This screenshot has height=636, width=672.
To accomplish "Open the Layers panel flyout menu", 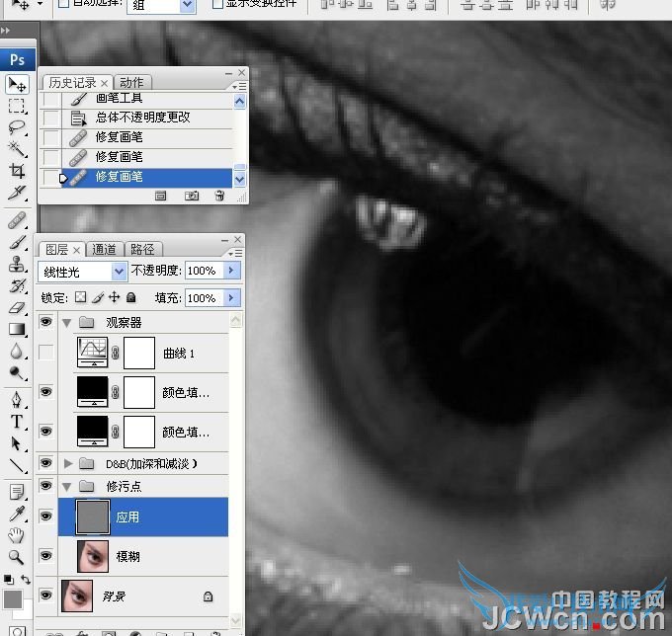I will 236,254.
